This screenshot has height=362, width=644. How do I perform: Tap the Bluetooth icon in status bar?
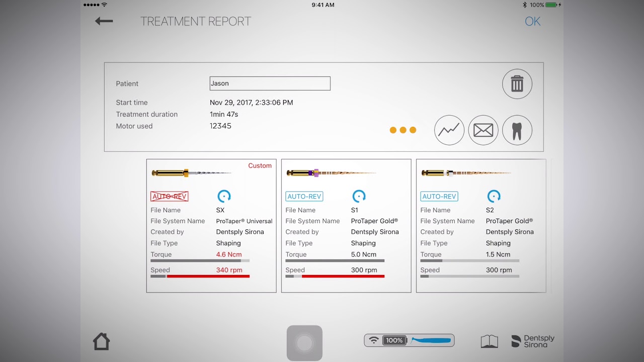pos(524,5)
